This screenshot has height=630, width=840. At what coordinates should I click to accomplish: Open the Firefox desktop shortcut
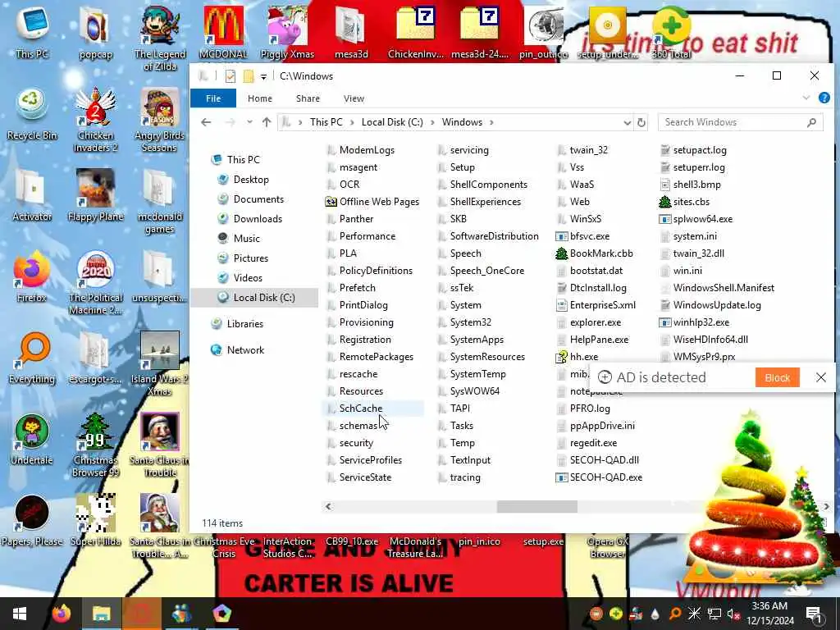[x=32, y=276]
